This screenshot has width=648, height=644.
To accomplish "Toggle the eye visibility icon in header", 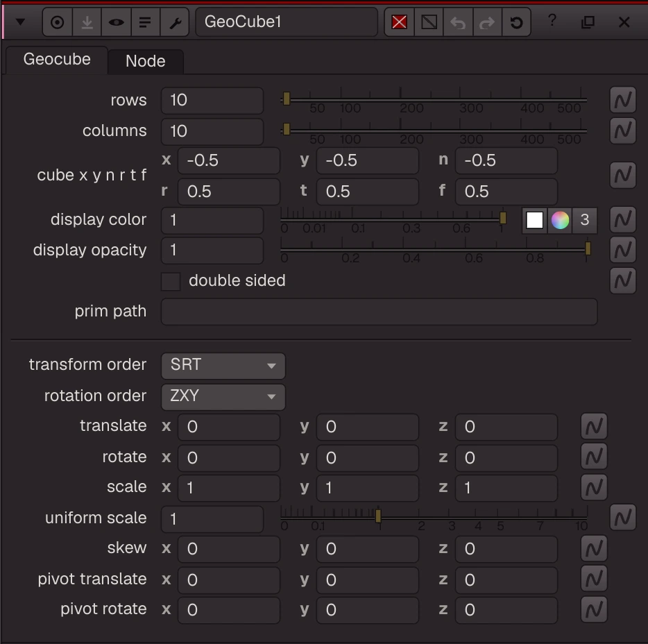I will 116,22.
